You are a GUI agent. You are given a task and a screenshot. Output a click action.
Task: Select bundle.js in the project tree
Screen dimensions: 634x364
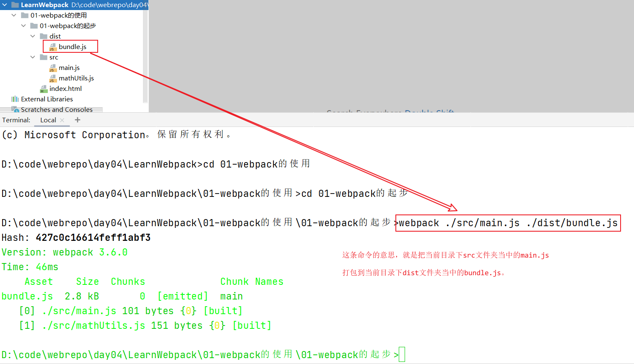(x=73, y=46)
